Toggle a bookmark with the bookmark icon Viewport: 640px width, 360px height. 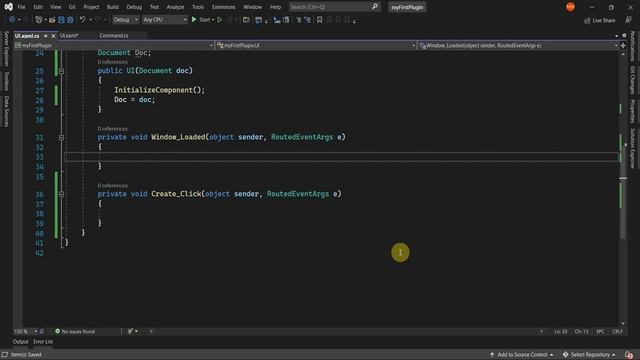(320, 20)
